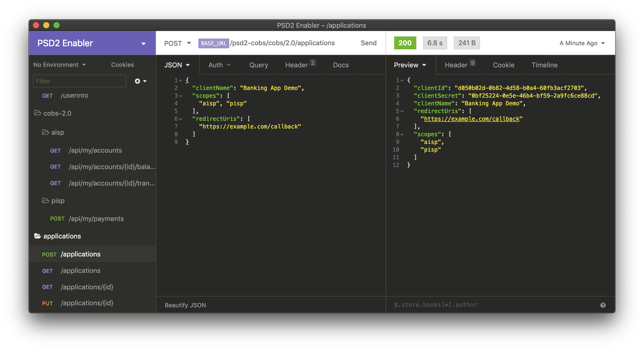644x351 pixels.
Task: Select the POST /applications request
Action: tap(93, 254)
